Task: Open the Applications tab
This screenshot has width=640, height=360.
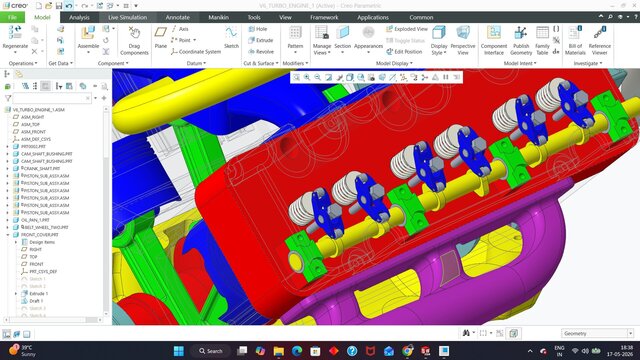Action: [373, 17]
